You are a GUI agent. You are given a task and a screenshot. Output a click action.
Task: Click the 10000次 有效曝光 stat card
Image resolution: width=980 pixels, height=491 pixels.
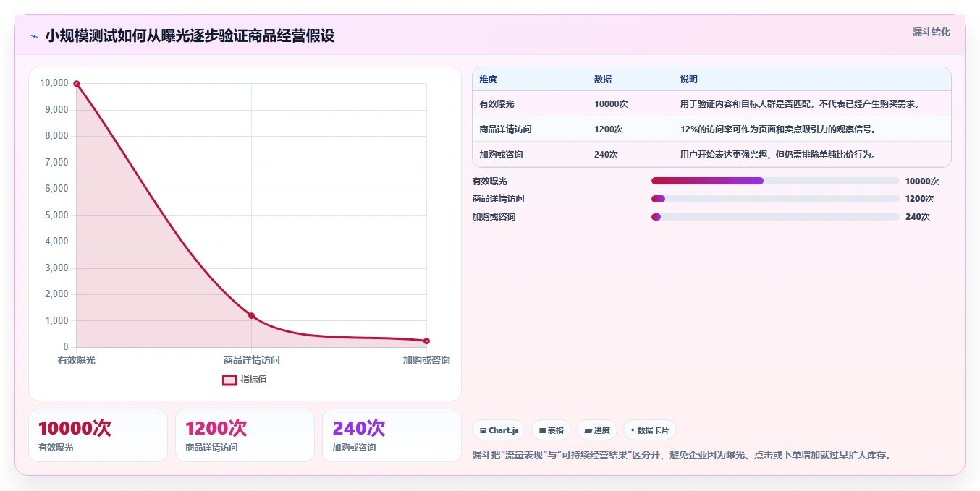coord(98,435)
